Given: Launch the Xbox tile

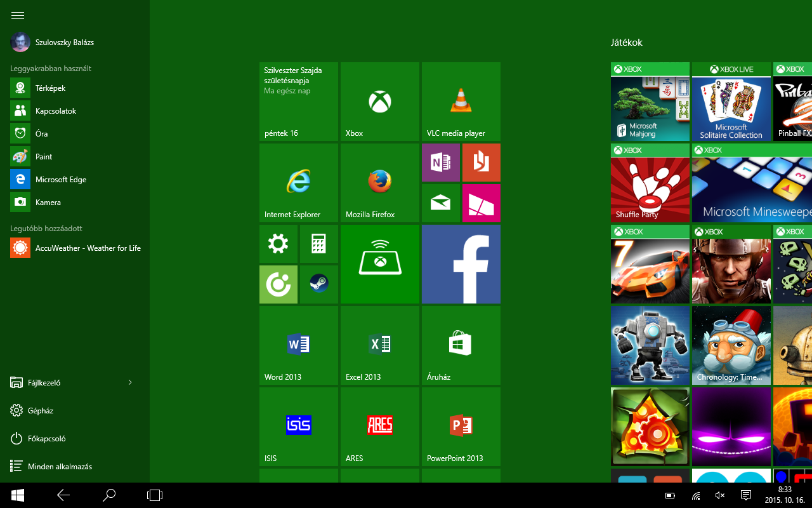Looking at the screenshot, I should click(x=380, y=102).
